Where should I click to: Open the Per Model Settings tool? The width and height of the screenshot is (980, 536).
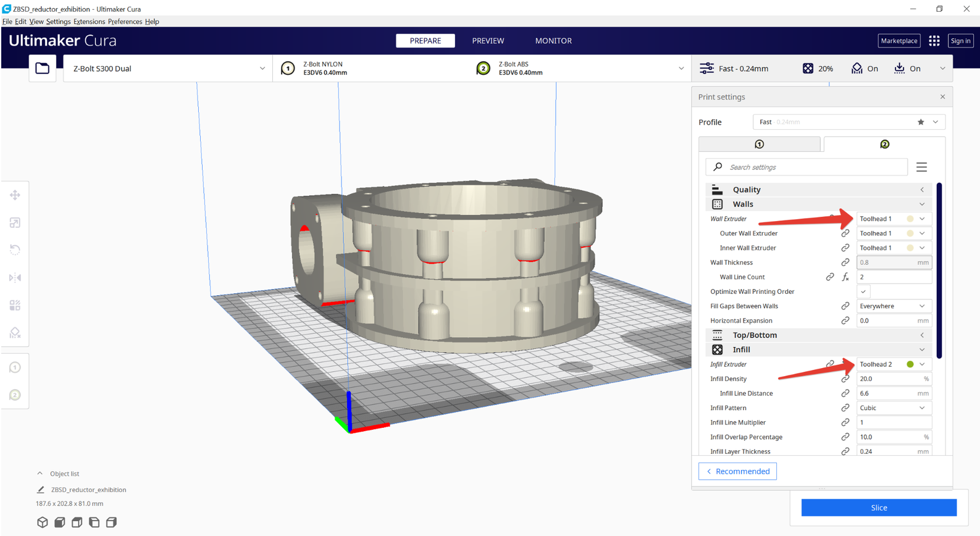point(15,305)
